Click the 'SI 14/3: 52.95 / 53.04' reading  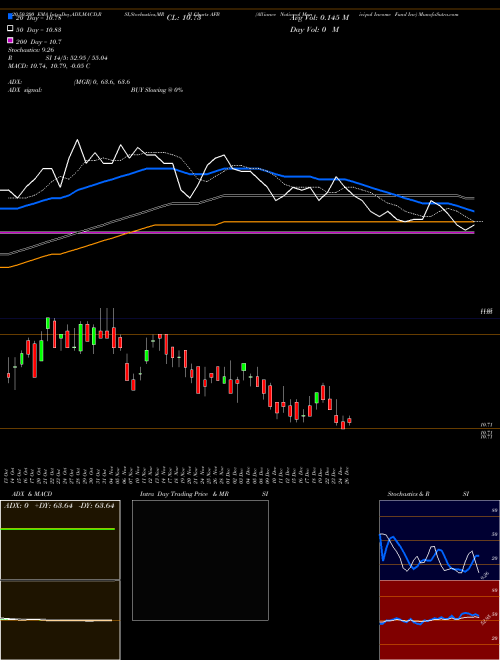(x=77, y=58)
